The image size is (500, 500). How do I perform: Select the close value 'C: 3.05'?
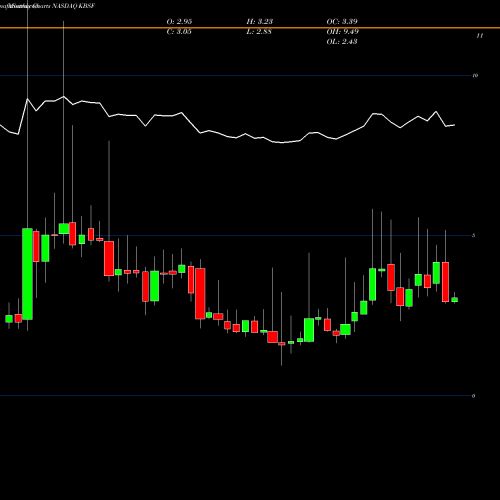pos(179,32)
